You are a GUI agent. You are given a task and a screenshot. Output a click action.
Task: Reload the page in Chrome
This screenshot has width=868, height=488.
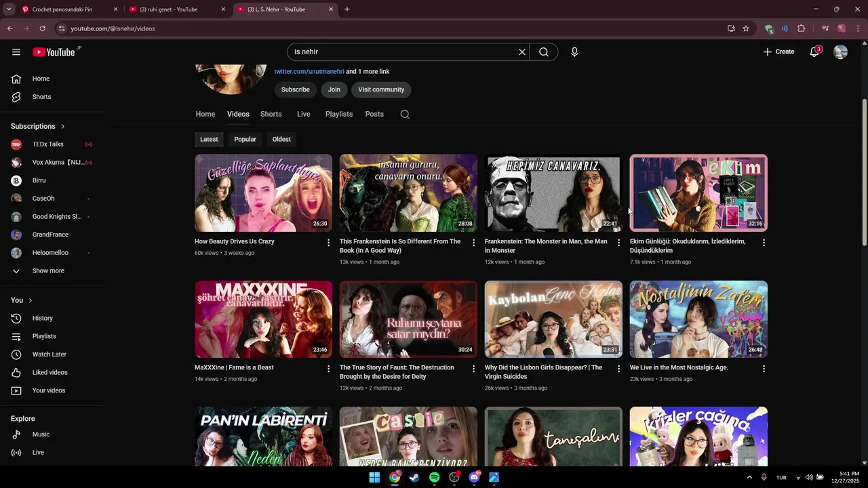pos(42,28)
